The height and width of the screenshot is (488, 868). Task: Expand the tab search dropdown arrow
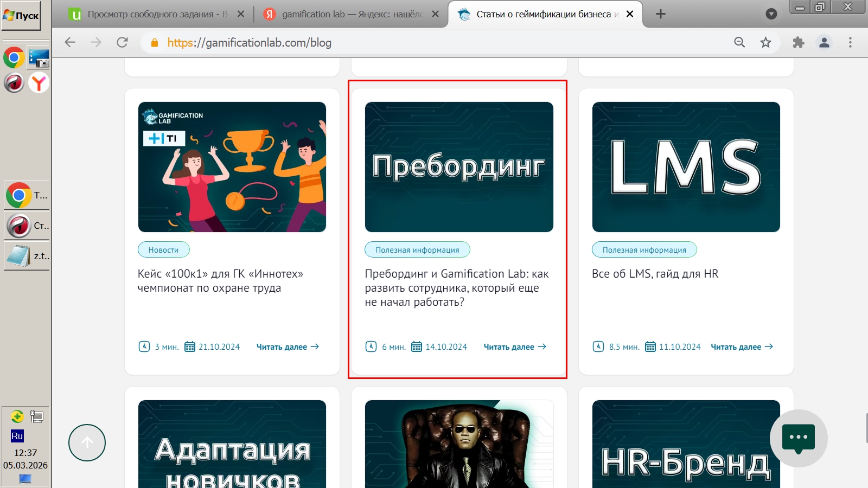[771, 14]
